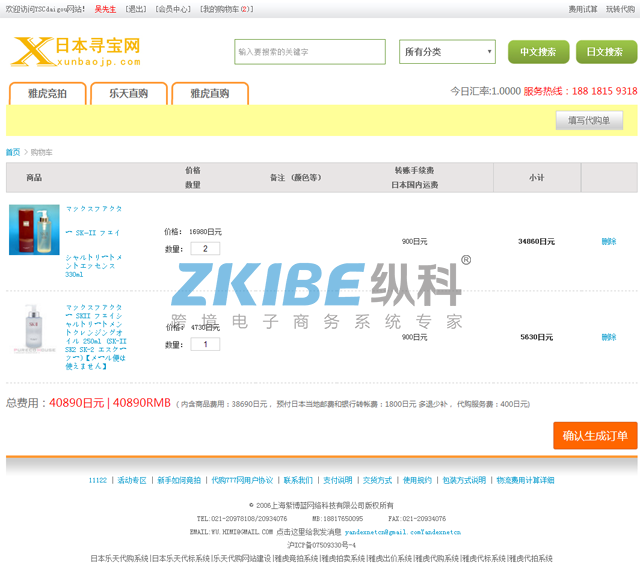Click the 日文搜索 button
The width and height of the screenshot is (640, 583).
[606, 52]
